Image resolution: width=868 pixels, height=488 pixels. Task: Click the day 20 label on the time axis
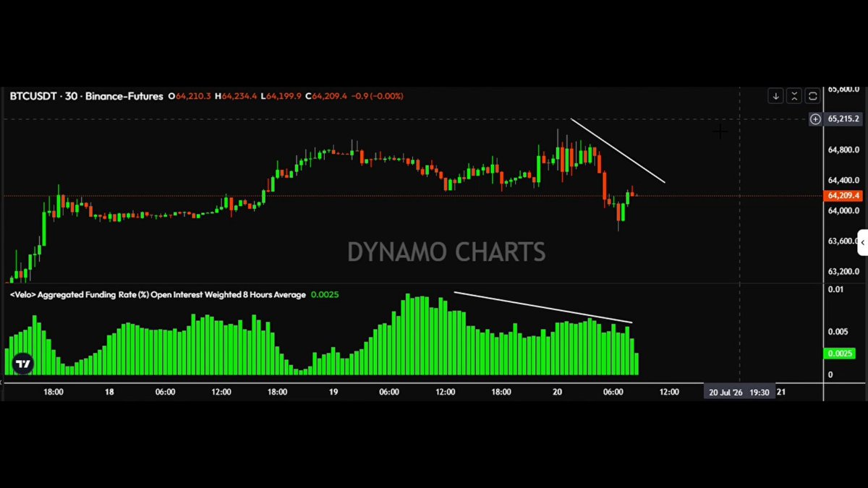557,392
